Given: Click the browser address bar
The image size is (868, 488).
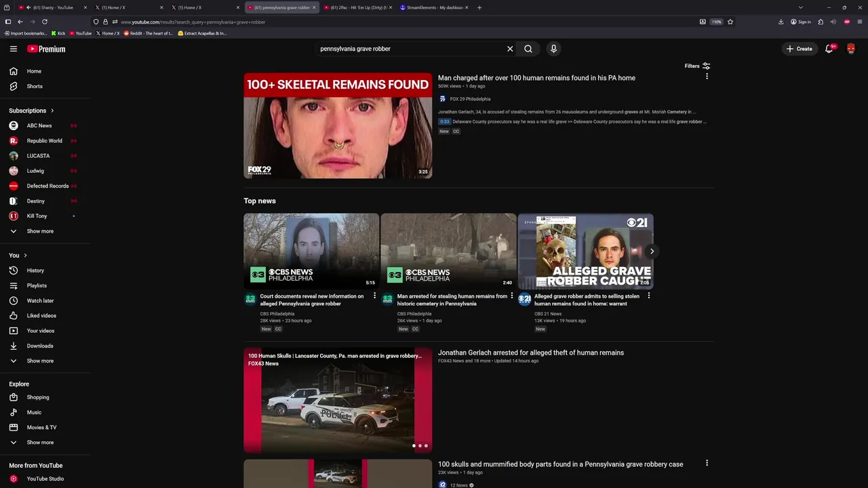Looking at the screenshot, I should click(407, 22).
